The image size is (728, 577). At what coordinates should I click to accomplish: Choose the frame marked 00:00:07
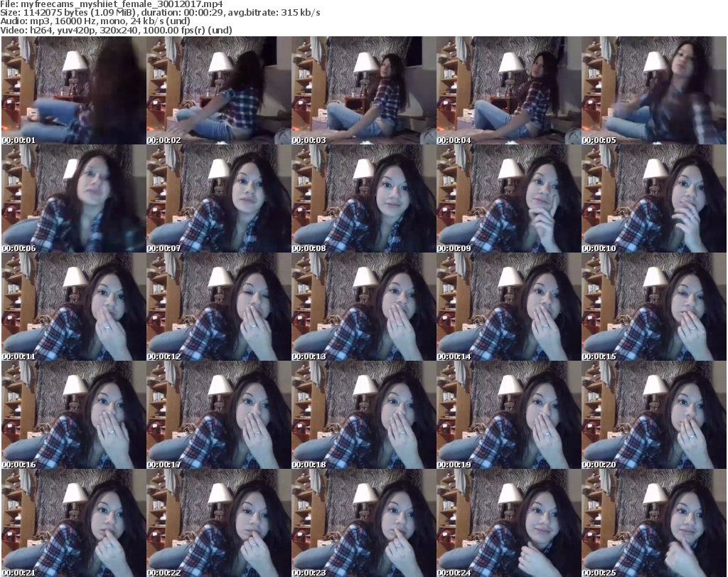[x=219, y=198]
